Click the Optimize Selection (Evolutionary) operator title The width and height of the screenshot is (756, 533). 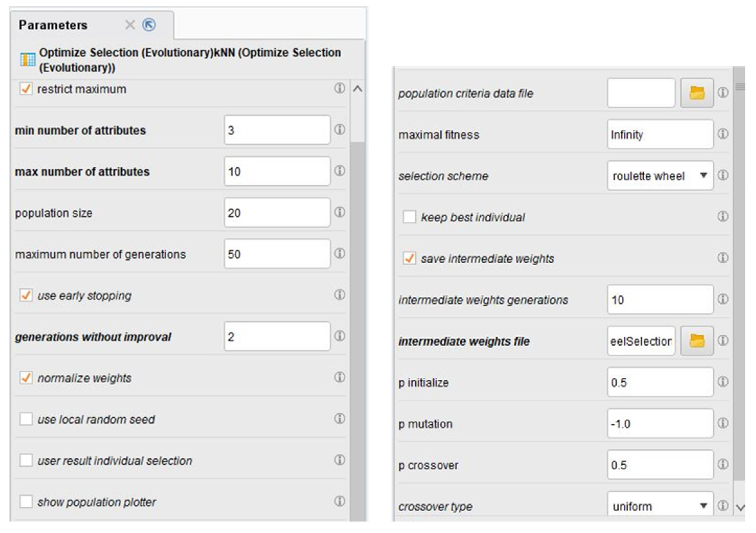pos(190,60)
